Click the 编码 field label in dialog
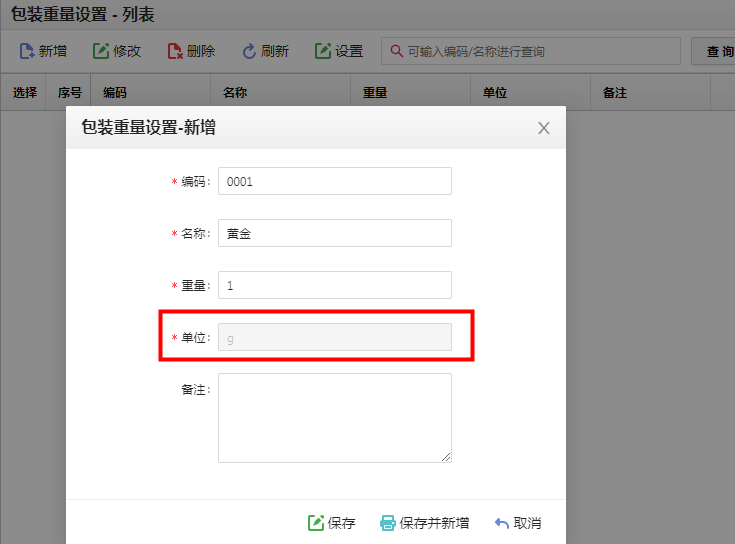 194,181
